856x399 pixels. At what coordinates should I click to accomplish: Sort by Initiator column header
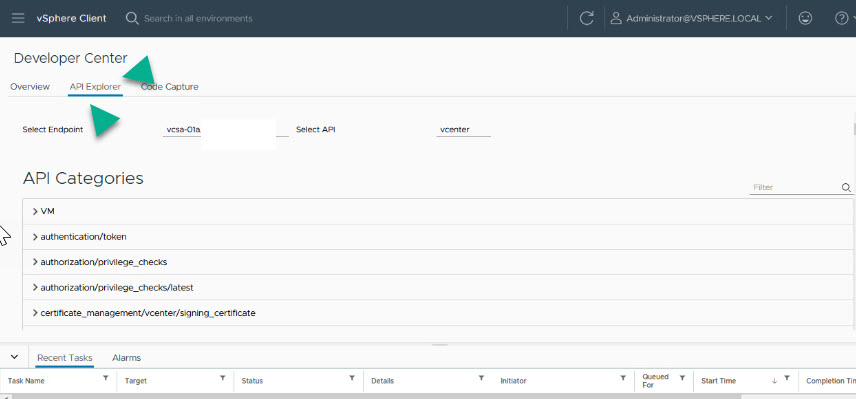(x=513, y=381)
